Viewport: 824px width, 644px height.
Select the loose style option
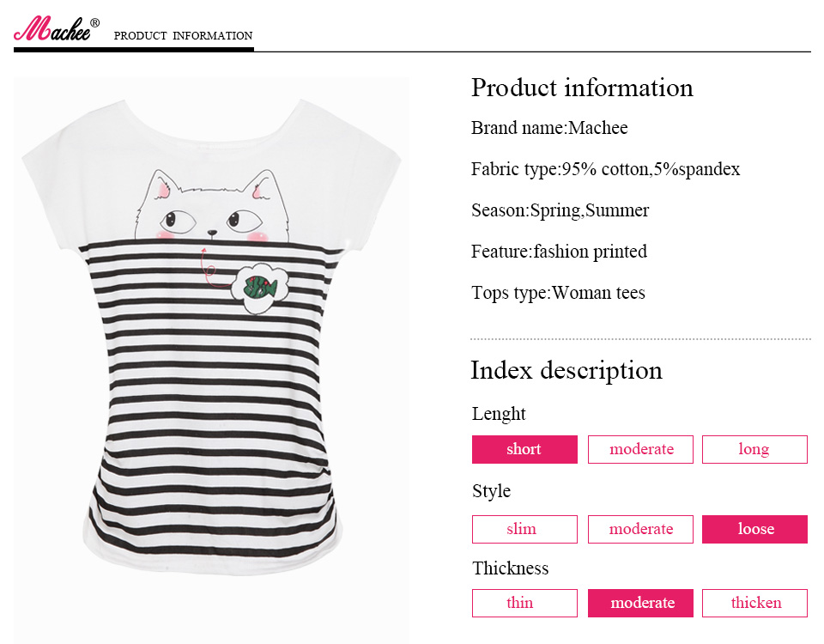tap(754, 529)
